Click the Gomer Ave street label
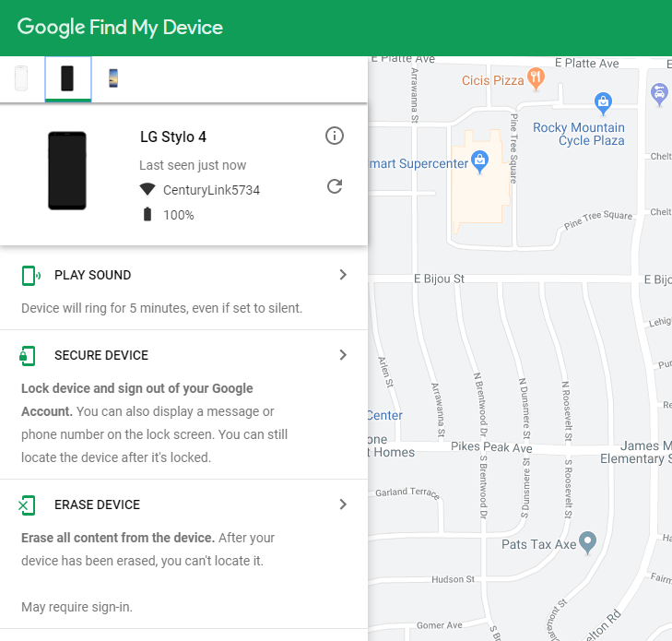Viewport: 672px width, 641px height. click(x=440, y=625)
